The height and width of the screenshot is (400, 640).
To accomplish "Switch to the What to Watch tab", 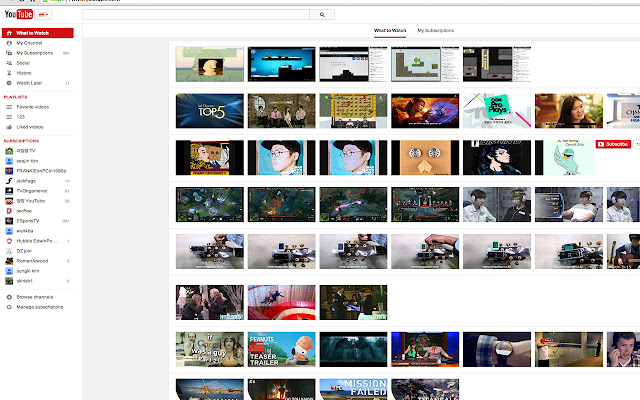I will [x=390, y=31].
